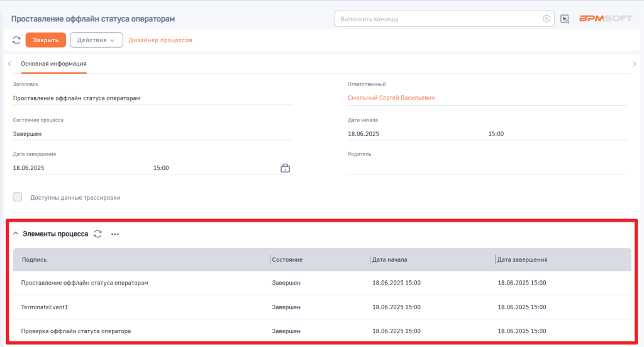Collapse the Элементы процесса section
The image size is (644, 347).
pyautogui.click(x=16, y=234)
